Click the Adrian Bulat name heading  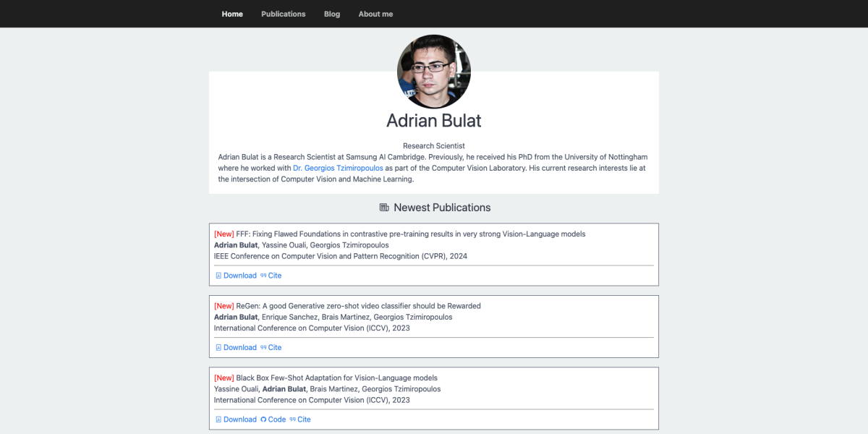(434, 121)
